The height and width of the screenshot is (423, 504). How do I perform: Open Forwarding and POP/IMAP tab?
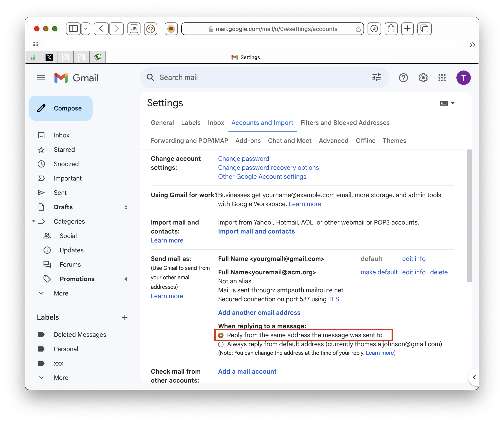pos(189,141)
